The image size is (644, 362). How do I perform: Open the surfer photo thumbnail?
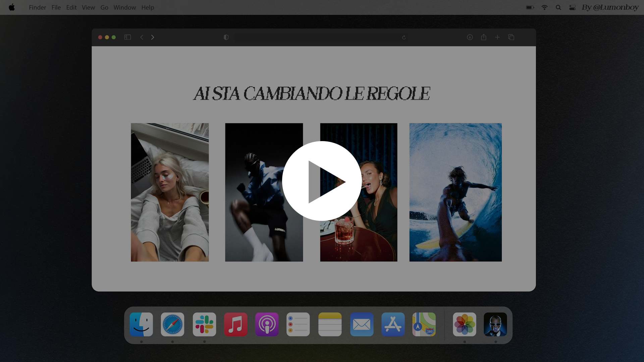455,192
